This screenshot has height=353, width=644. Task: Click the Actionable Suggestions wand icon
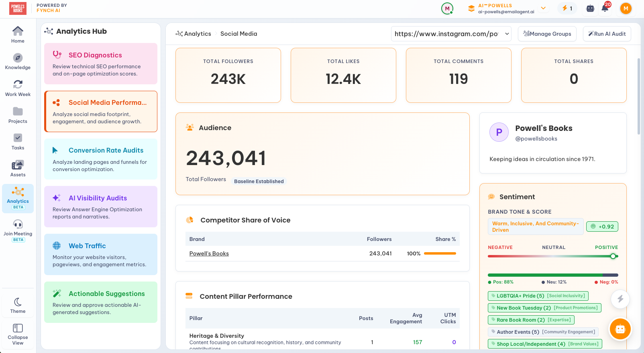point(57,293)
